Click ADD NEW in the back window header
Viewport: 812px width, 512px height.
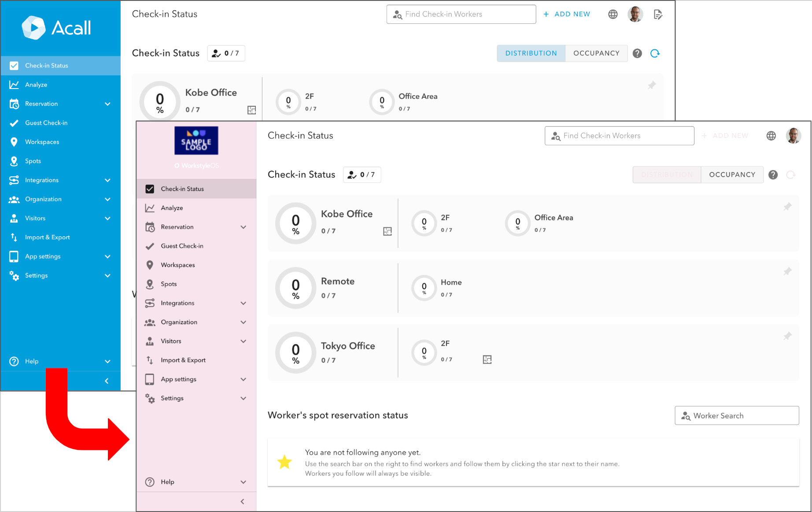point(567,14)
